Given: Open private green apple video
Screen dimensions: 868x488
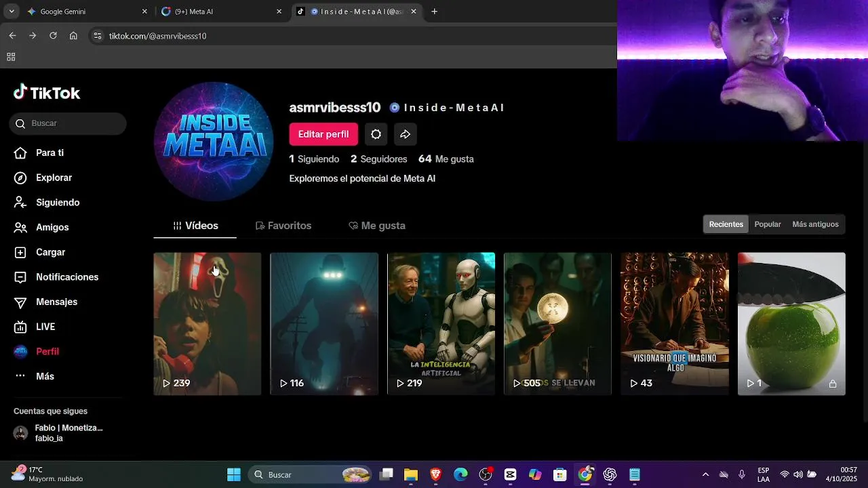Looking at the screenshot, I should coord(791,324).
